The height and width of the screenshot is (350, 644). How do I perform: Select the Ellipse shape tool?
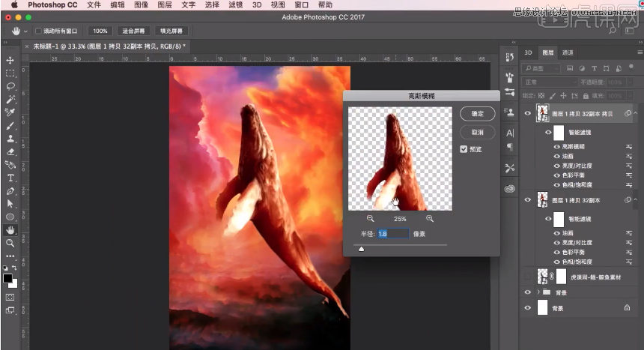point(10,217)
